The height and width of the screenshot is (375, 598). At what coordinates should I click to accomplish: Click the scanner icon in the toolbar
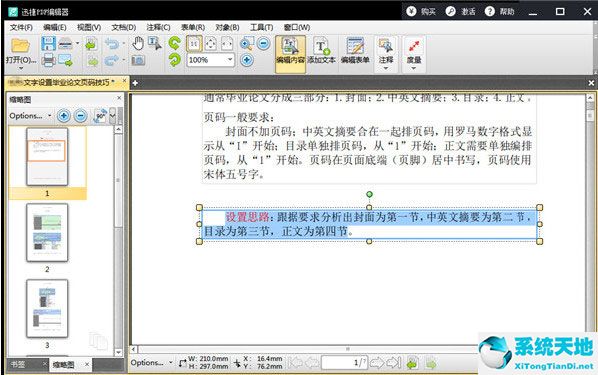coord(66,43)
